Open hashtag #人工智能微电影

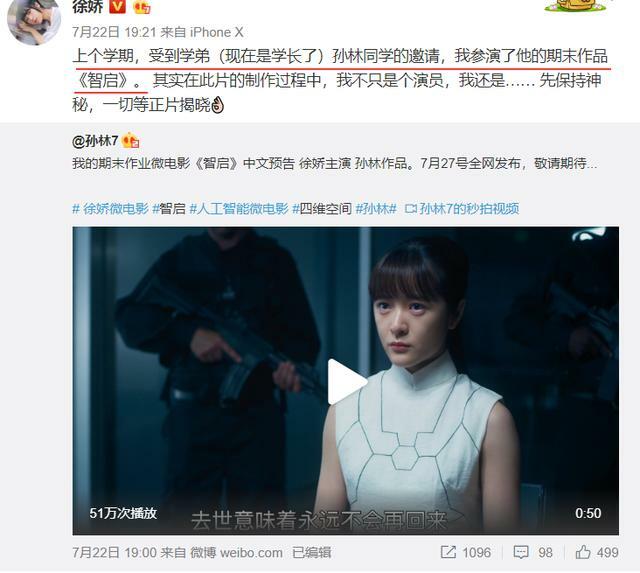[239, 209]
